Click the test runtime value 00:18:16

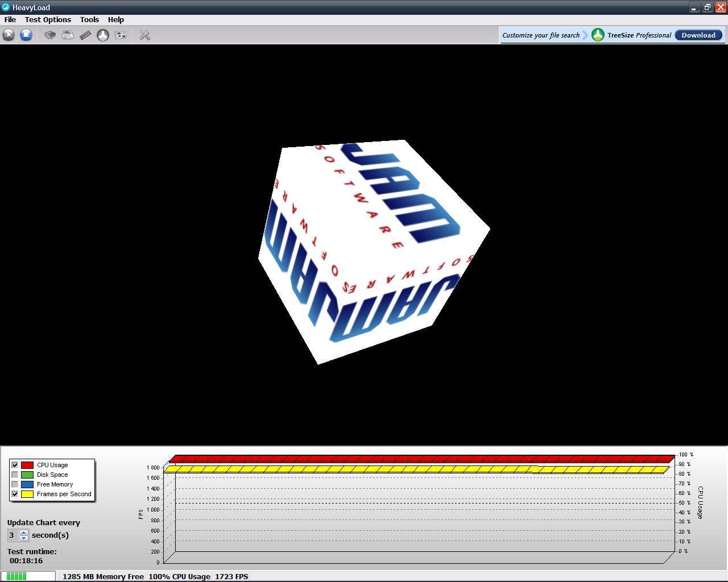pos(26,561)
